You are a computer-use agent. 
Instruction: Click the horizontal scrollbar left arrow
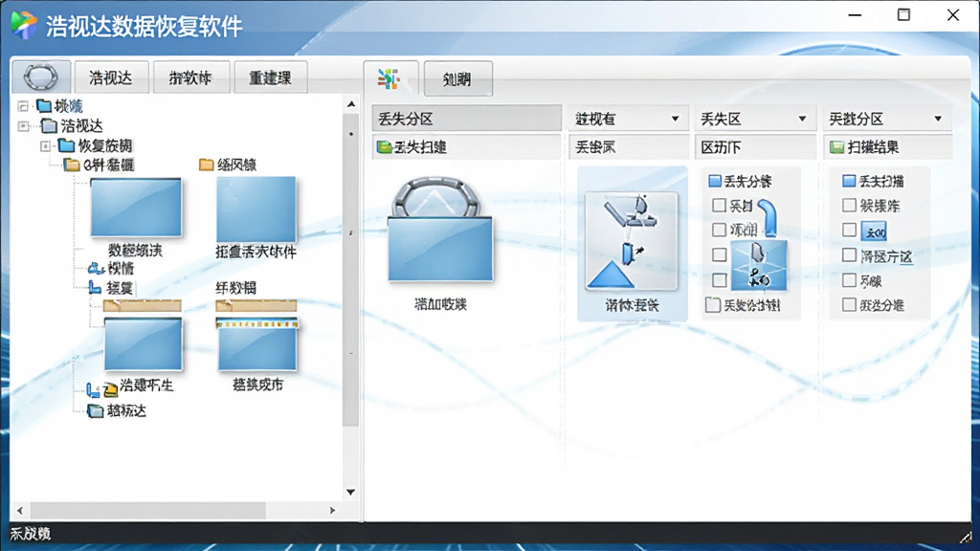tap(20, 511)
